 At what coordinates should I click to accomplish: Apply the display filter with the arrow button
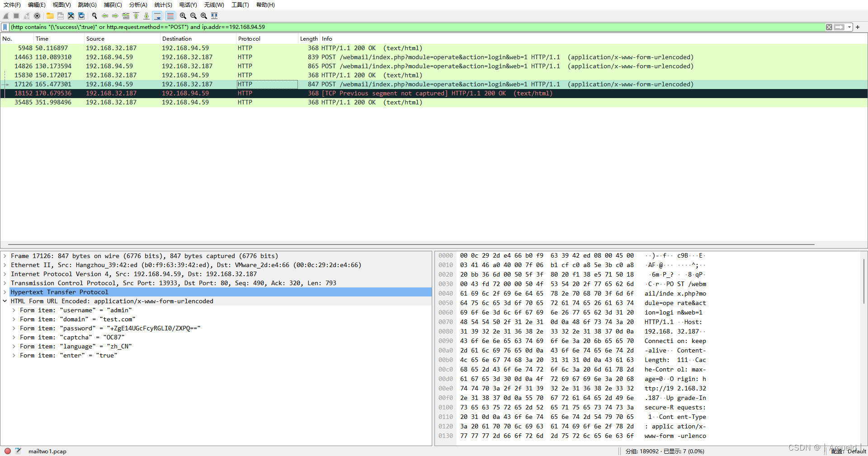tap(840, 27)
